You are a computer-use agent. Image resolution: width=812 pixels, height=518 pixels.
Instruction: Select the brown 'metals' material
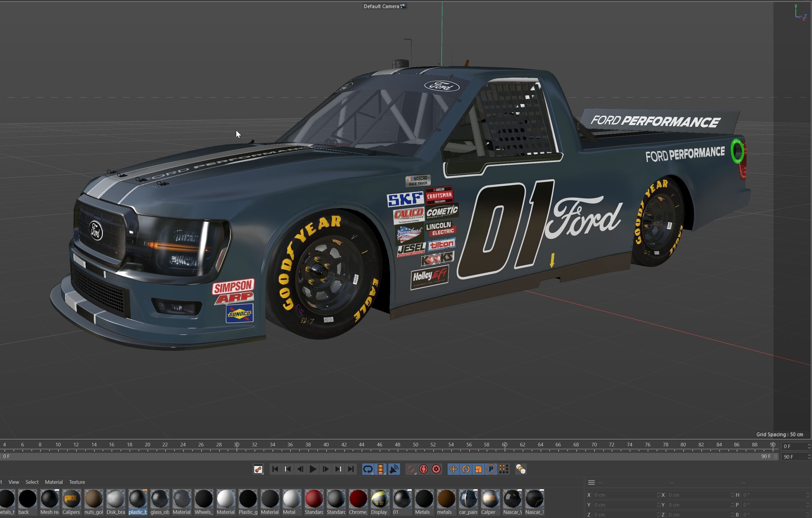click(446, 502)
